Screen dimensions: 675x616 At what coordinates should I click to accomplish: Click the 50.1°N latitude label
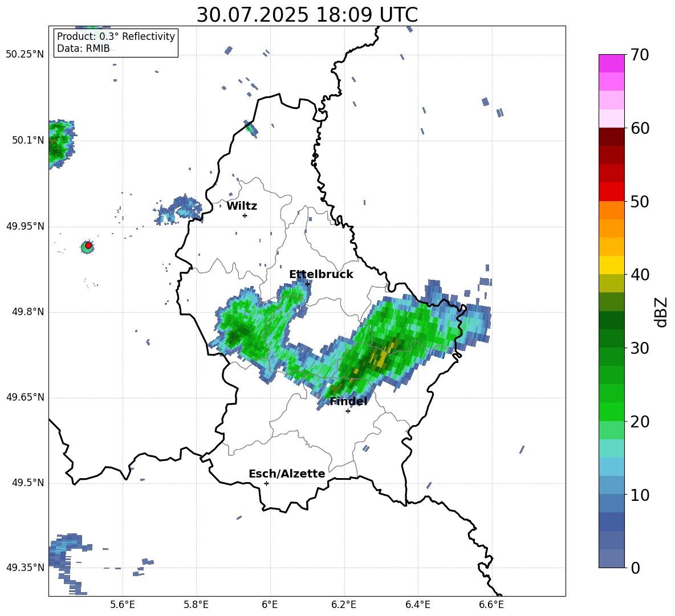[x=27, y=141]
